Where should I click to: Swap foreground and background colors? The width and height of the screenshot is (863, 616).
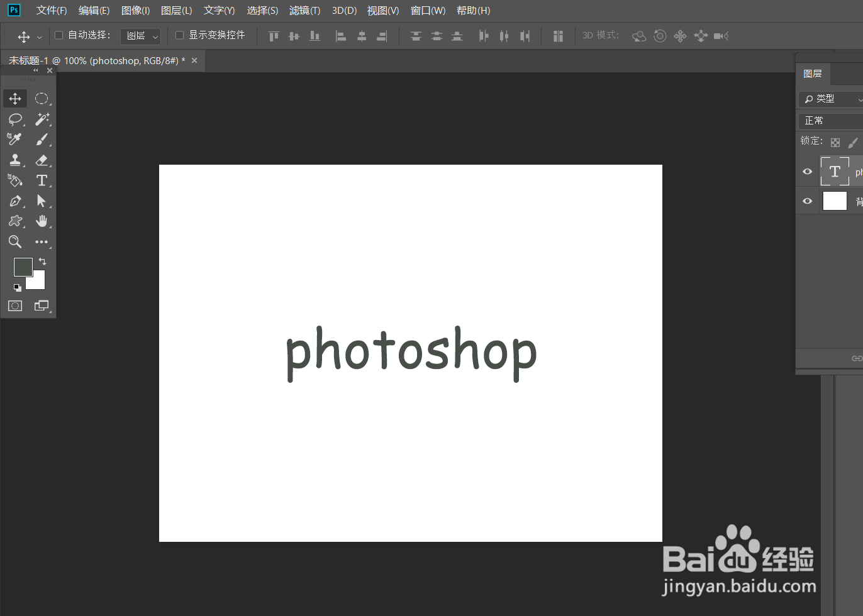coord(42,261)
